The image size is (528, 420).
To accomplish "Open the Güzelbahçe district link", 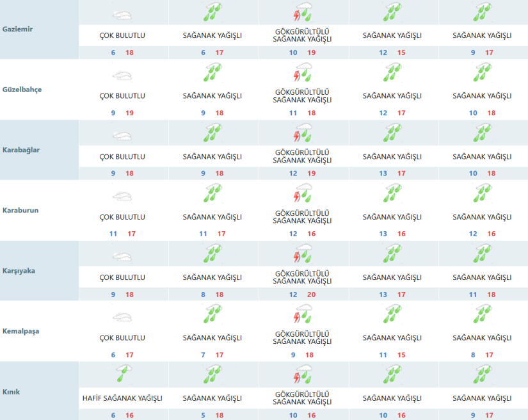I will [x=22, y=90].
